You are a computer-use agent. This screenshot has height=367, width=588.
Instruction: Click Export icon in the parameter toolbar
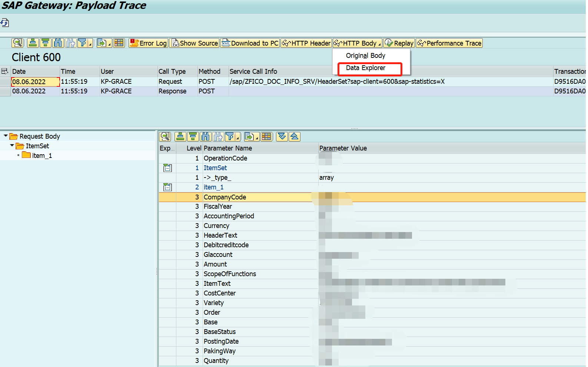click(x=249, y=137)
